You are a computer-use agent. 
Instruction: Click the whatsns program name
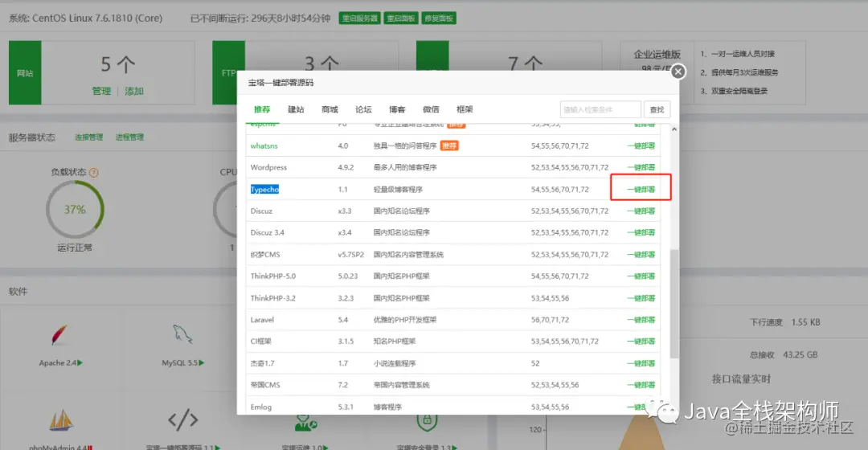(264, 146)
